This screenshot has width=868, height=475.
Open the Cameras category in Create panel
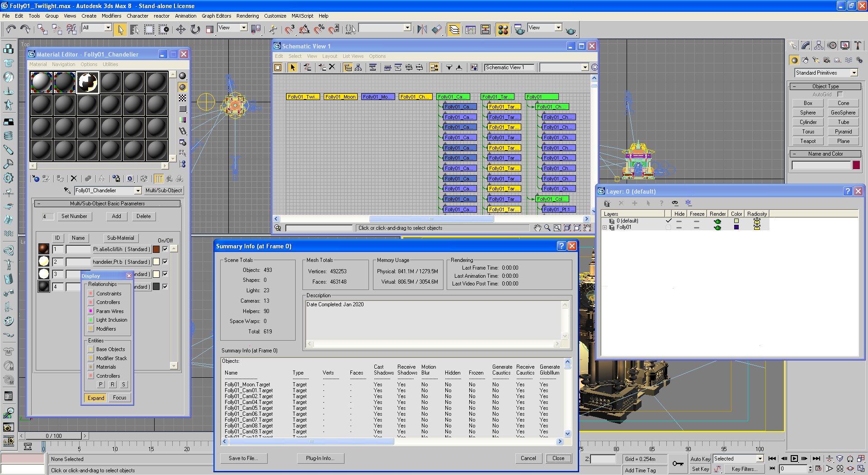(x=827, y=60)
